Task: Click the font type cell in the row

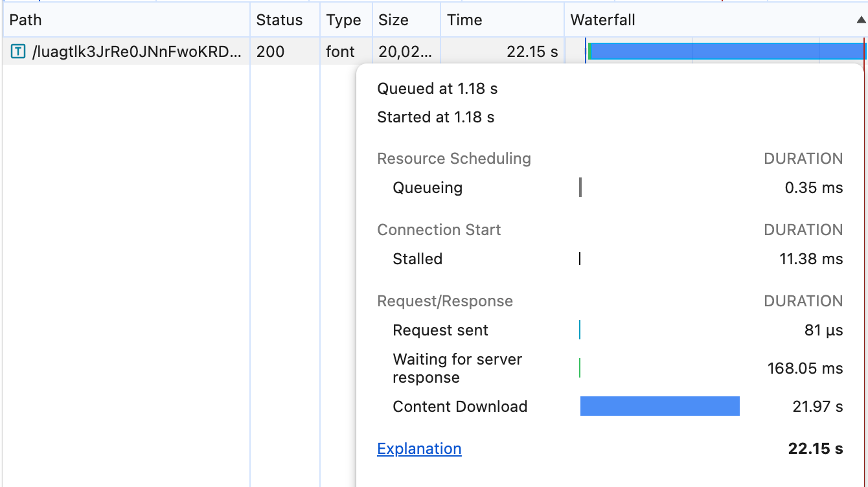Action: (x=341, y=52)
